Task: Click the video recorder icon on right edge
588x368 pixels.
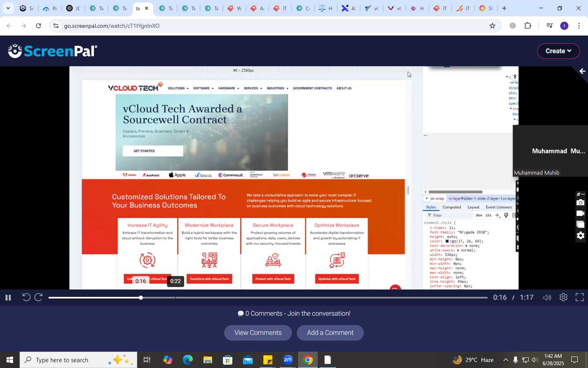Action: tap(580, 213)
